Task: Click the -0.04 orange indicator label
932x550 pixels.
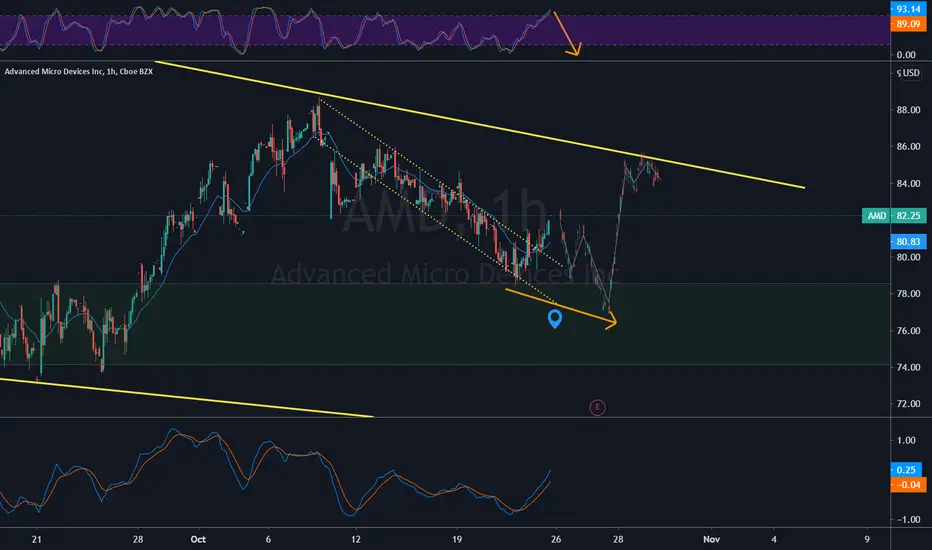Action: point(908,485)
